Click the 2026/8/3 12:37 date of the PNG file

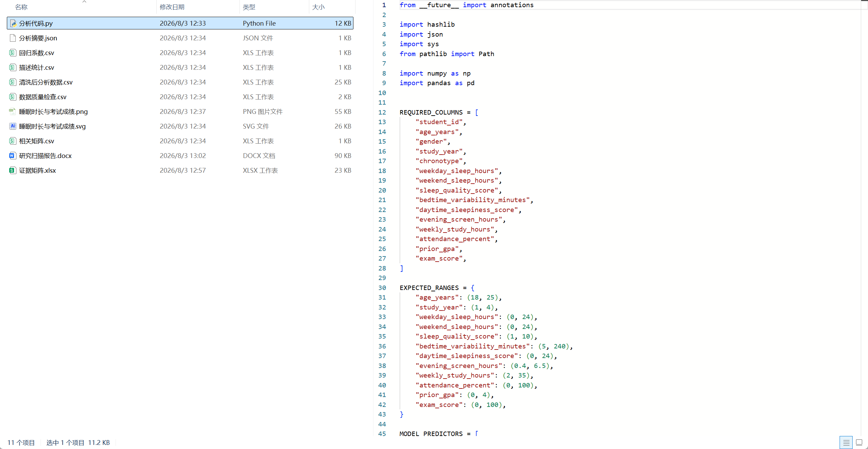[183, 111]
